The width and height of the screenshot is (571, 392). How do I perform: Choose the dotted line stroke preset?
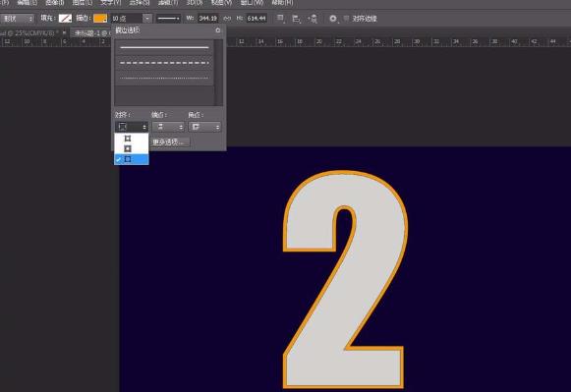pos(164,78)
